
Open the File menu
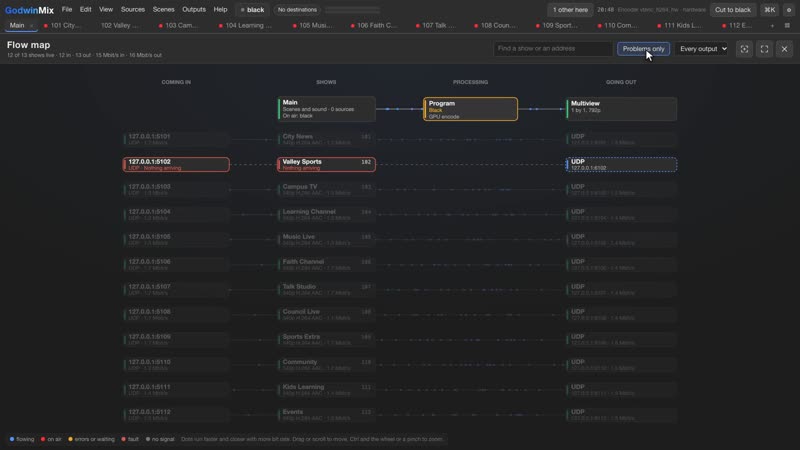point(67,10)
